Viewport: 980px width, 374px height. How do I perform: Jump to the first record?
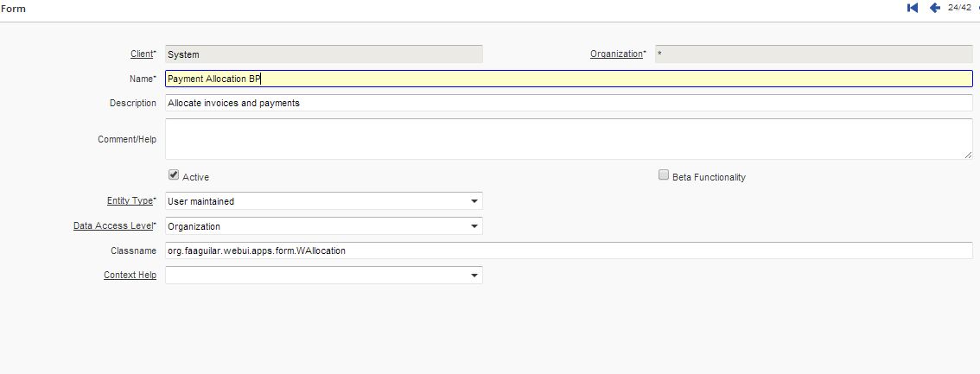[912, 8]
